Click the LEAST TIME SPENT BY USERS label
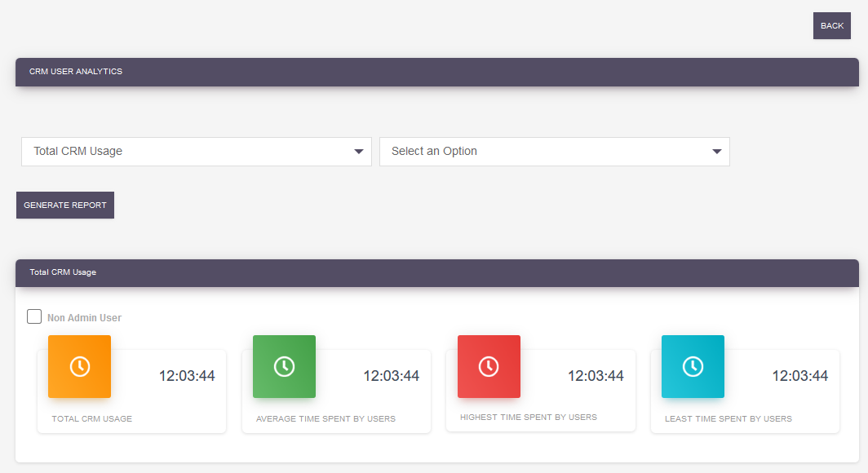 pyautogui.click(x=728, y=419)
